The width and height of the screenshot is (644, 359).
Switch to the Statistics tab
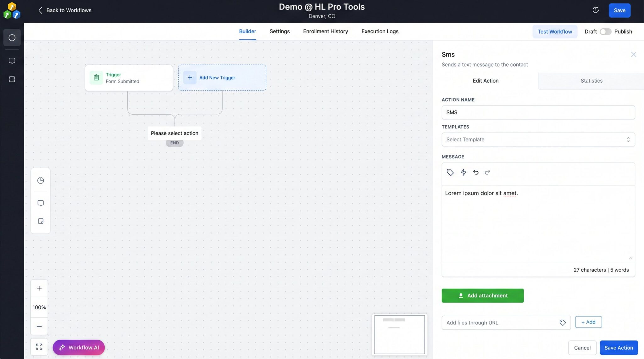tap(591, 81)
